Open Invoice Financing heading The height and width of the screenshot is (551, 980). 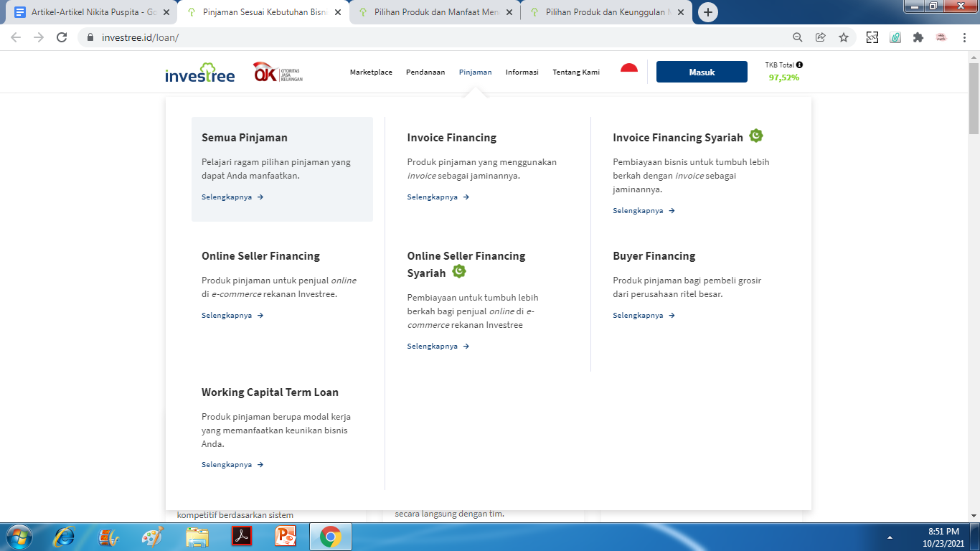click(452, 138)
